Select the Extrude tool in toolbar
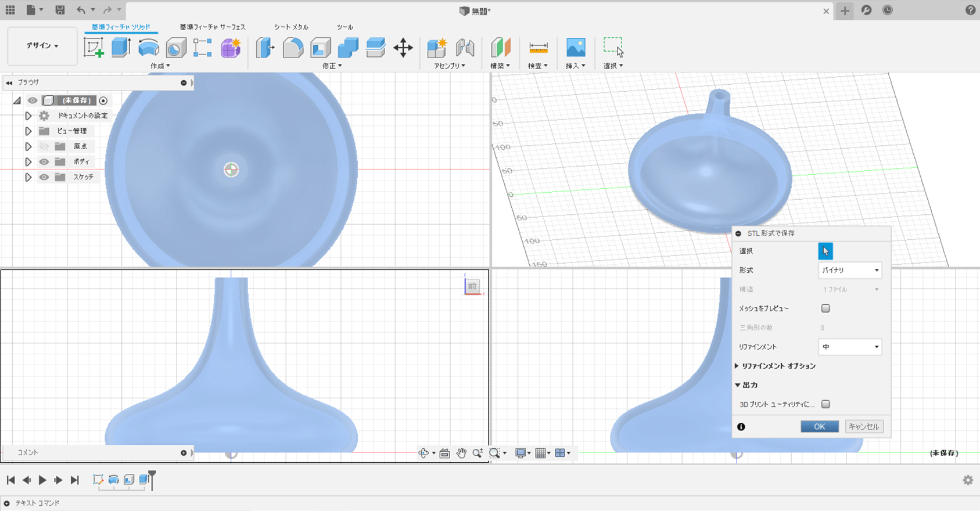 tap(121, 48)
